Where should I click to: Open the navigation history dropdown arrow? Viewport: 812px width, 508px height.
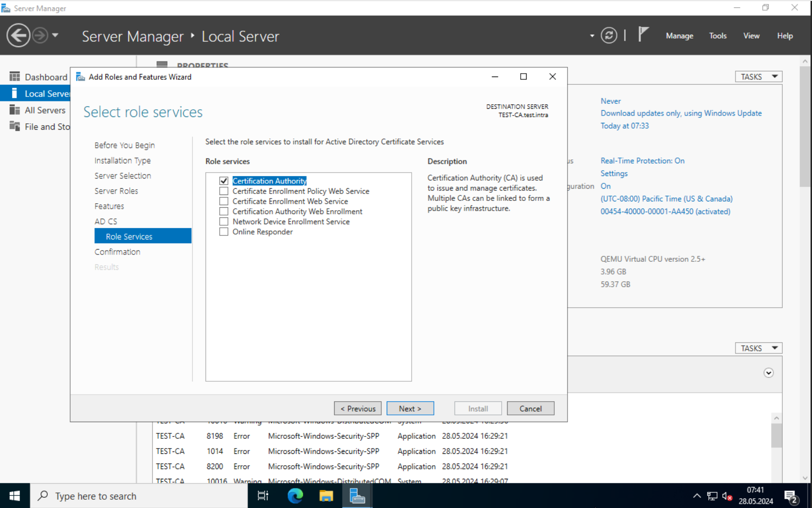tap(55, 35)
